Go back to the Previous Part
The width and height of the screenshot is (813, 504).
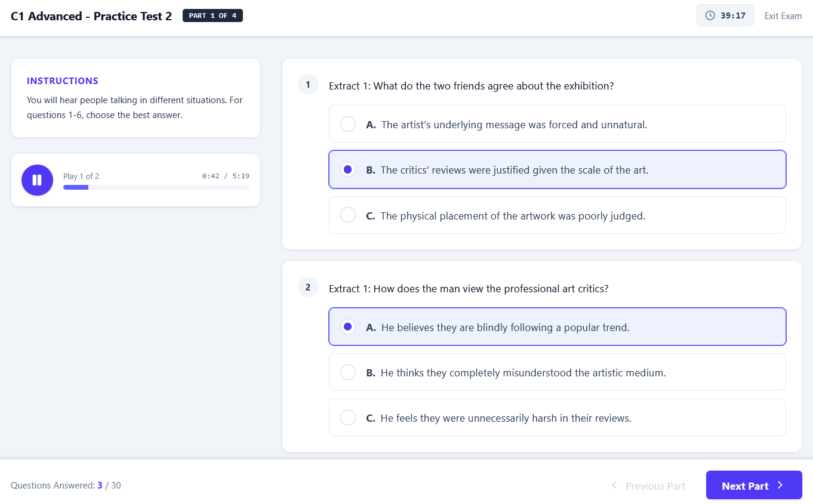tap(648, 486)
